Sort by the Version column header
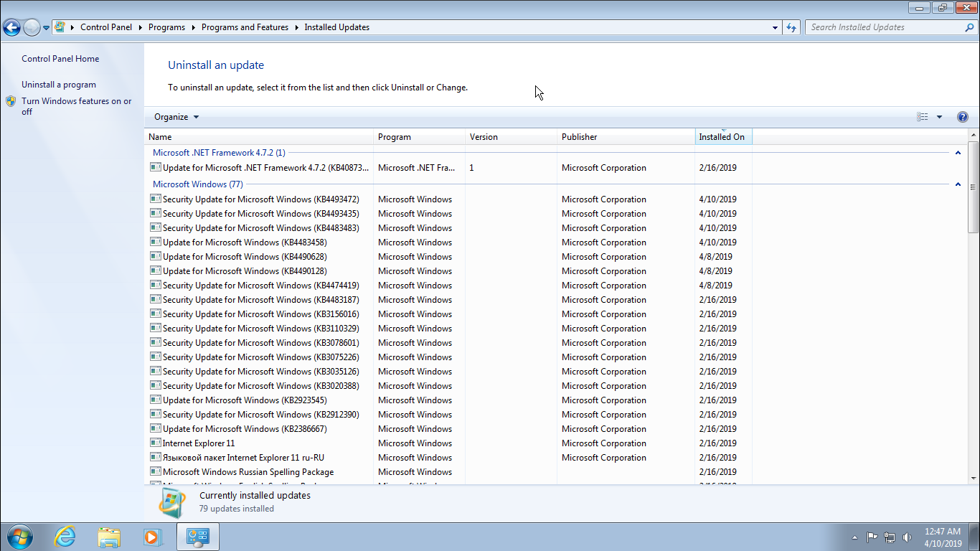This screenshot has height=551, width=980. click(x=512, y=137)
